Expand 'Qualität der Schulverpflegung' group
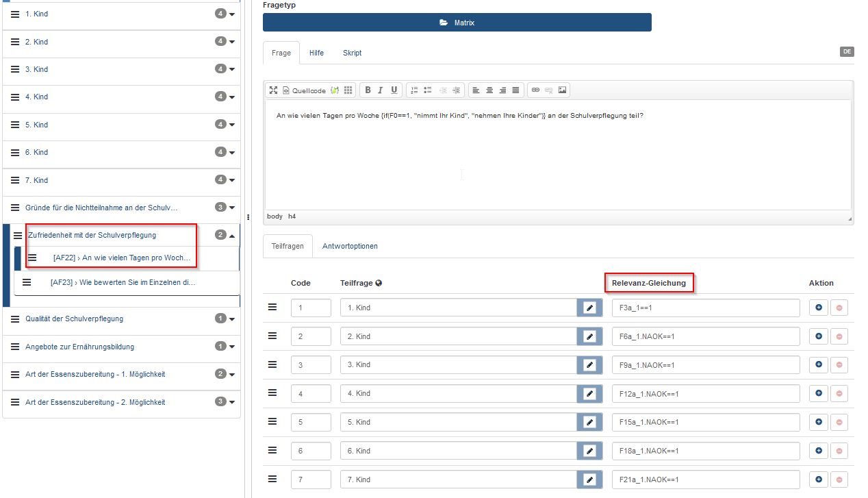The width and height of the screenshot is (868, 498). point(232,319)
